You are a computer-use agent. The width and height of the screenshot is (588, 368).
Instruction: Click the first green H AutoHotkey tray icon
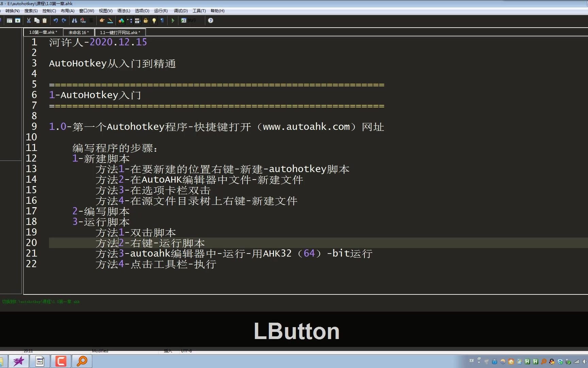[527, 362]
